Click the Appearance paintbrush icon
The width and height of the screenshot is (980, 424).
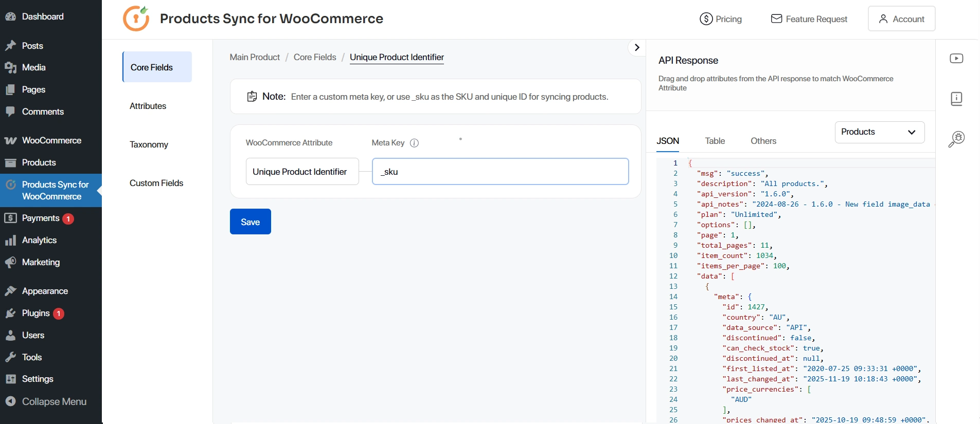[x=10, y=291]
